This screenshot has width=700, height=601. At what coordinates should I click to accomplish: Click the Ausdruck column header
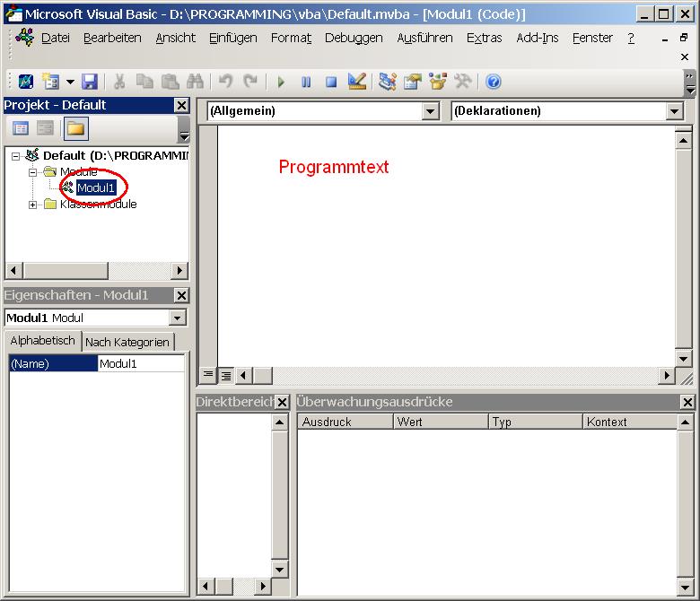click(x=346, y=422)
